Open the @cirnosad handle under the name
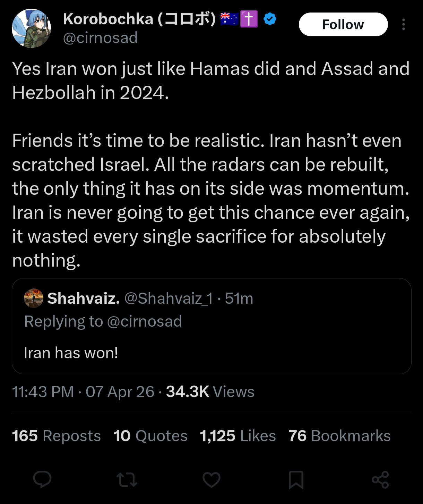 [100, 37]
